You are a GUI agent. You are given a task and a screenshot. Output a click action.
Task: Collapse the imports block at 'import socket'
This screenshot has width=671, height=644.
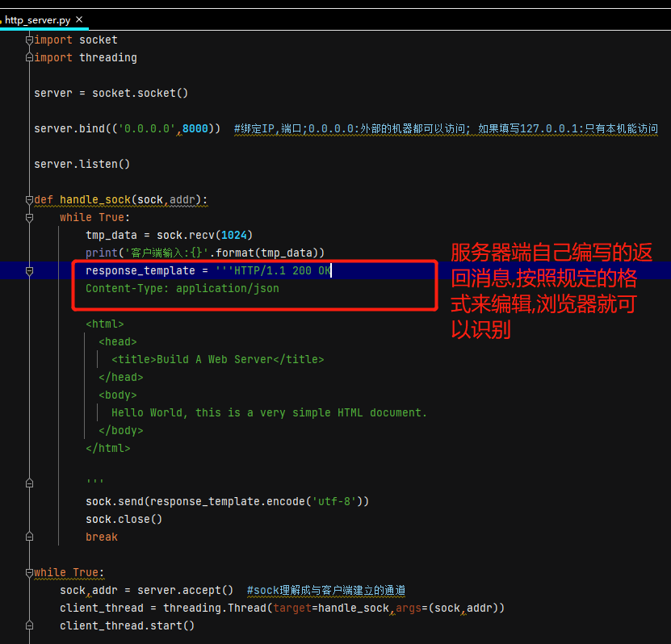tap(29, 40)
